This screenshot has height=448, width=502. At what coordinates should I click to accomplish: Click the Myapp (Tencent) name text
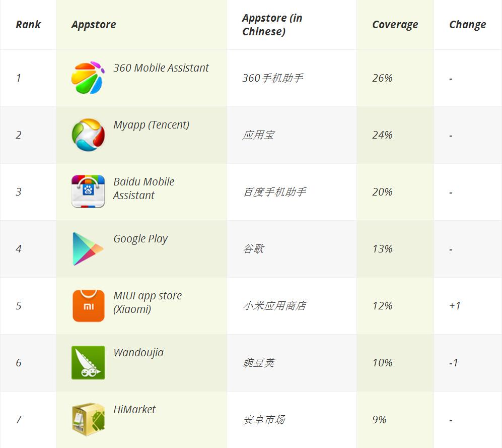point(151,125)
